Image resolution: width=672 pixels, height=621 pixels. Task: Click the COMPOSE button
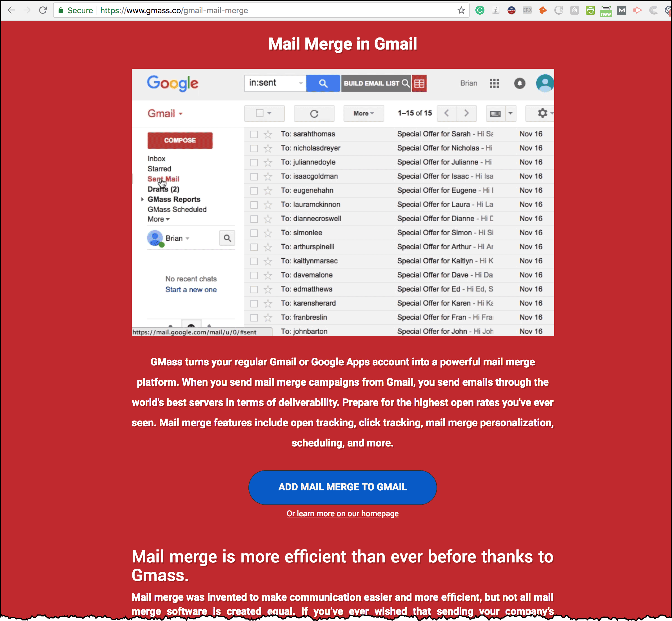point(180,140)
